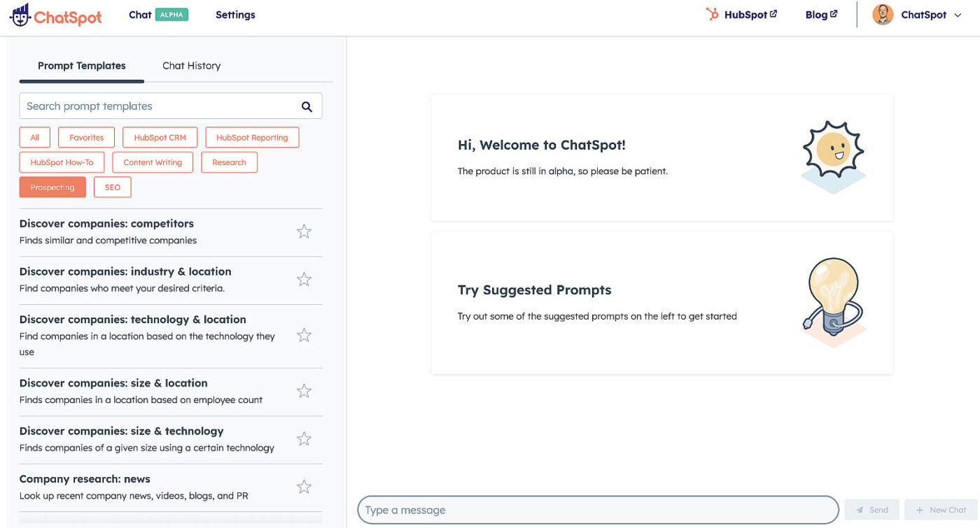The height and width of the screenshot is (528, 980).
Task: Favorite the 'Discover companies: competitors' template
Action: [x=304, y=231]
